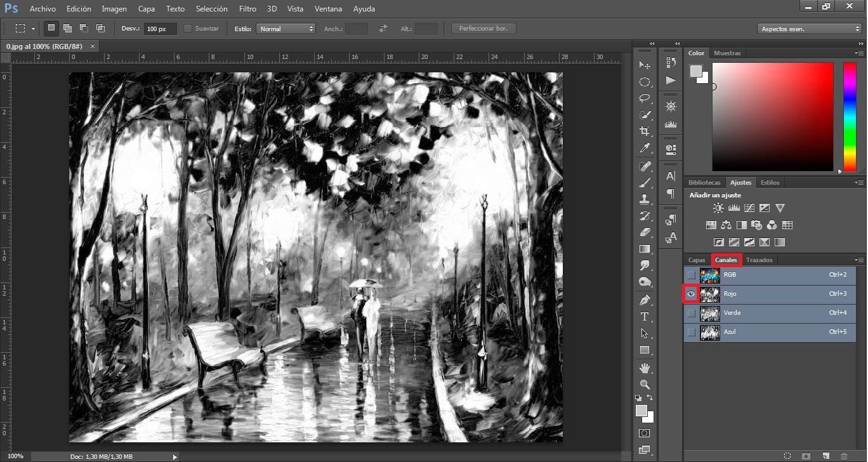Open the Histogram panel icon
This screenshot has width=868, height=462.
tap(671, 123)
